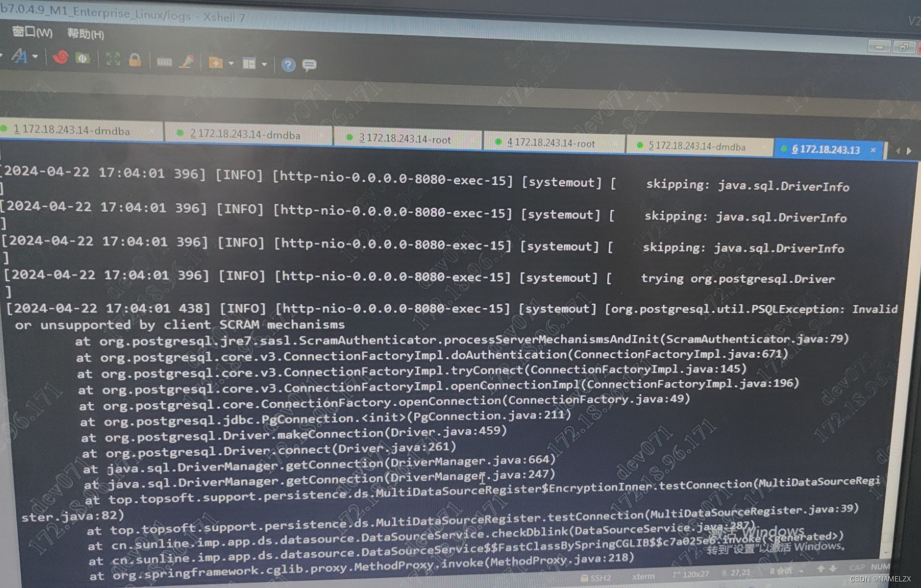Click 'Driver.java:459' stack line
Screen dimensions: 921x588
[445, 431]
